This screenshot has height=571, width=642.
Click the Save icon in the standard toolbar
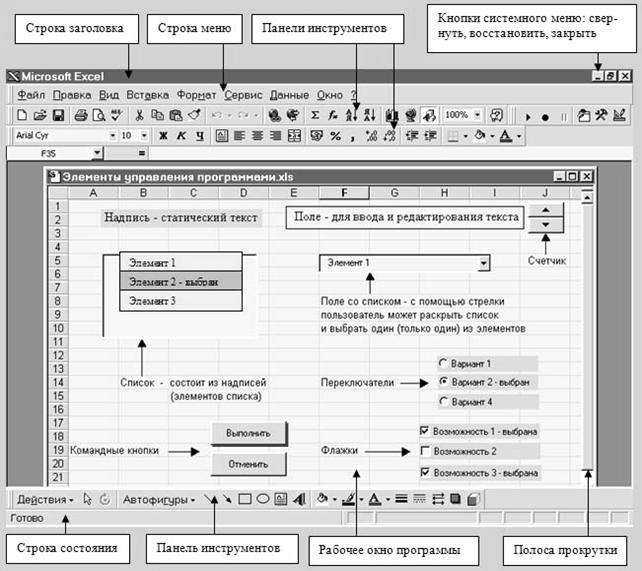click(x=58, y=115)
